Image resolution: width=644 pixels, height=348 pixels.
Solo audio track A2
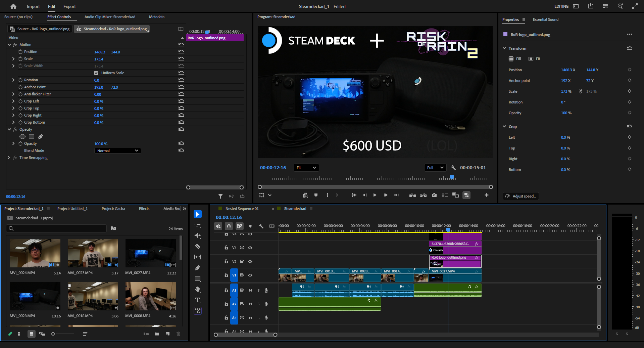tap(258, 304)
